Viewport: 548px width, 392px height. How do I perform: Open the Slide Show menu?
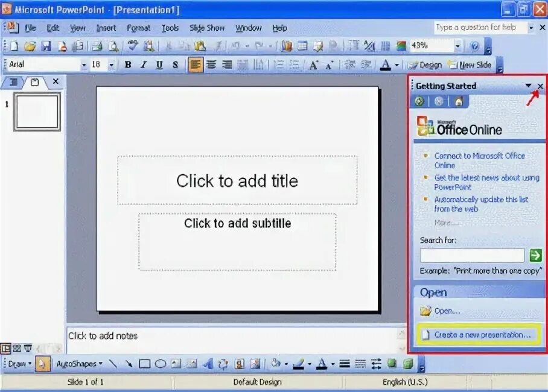(x=207, y=28)
